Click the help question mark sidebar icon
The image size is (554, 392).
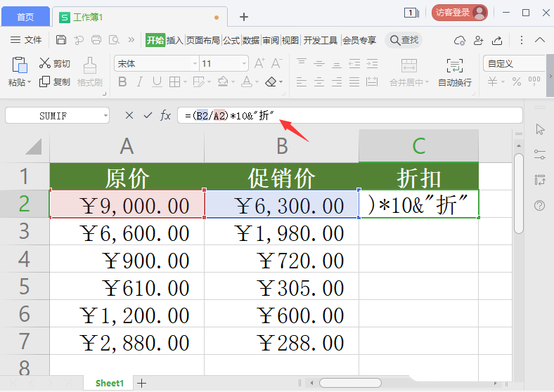coord(539,205)
